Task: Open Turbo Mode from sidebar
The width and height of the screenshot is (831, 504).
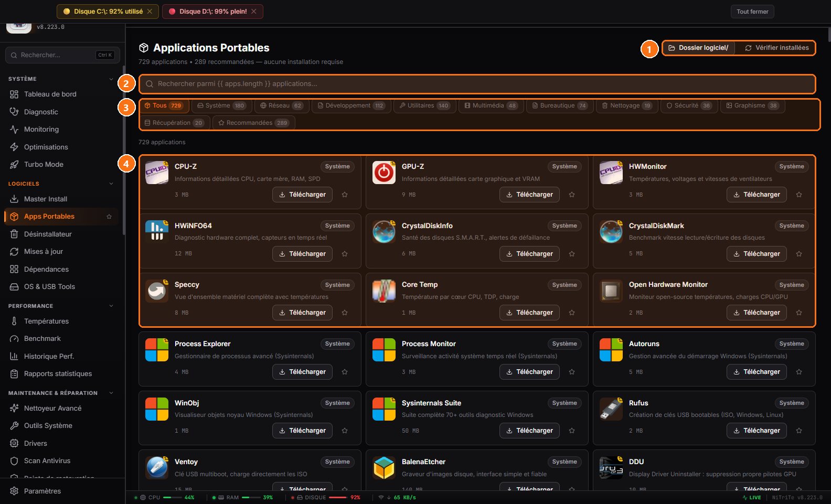Action: tap(61, 164)
